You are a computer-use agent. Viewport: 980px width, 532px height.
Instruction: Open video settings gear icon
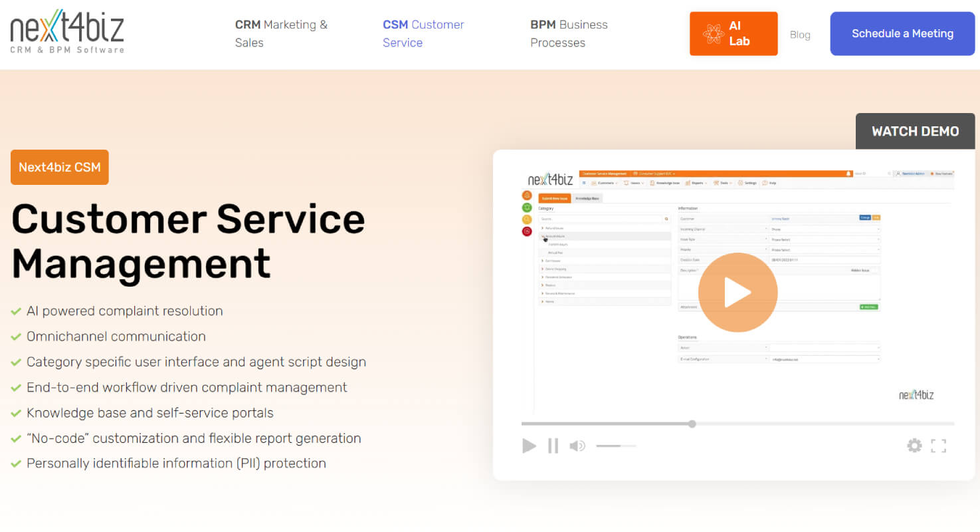click(x=915, y=446)
